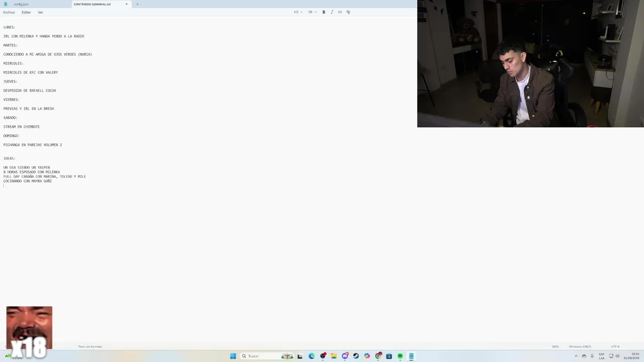The width and height of the screenshot is (644, 362).
Task: Open Microsoft Store from the taskbar
Action: [x=389, y=356]
